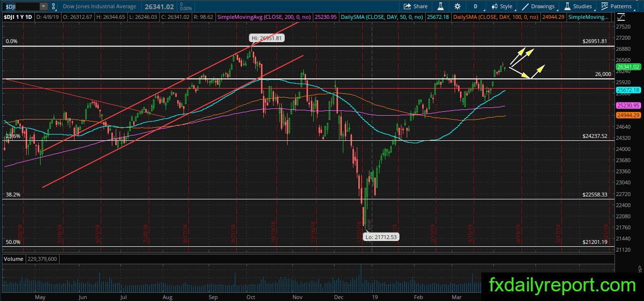Click the Share button

pos(416,6)
